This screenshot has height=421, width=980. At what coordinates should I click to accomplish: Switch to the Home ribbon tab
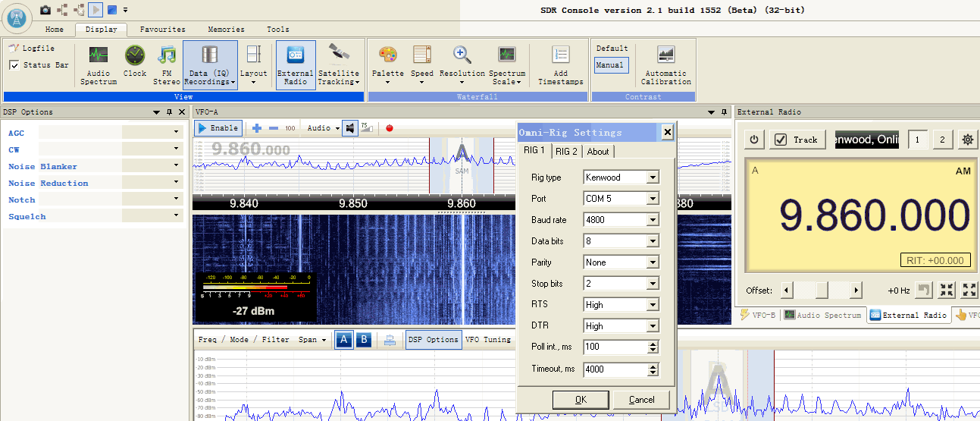(x=54, y=30)
